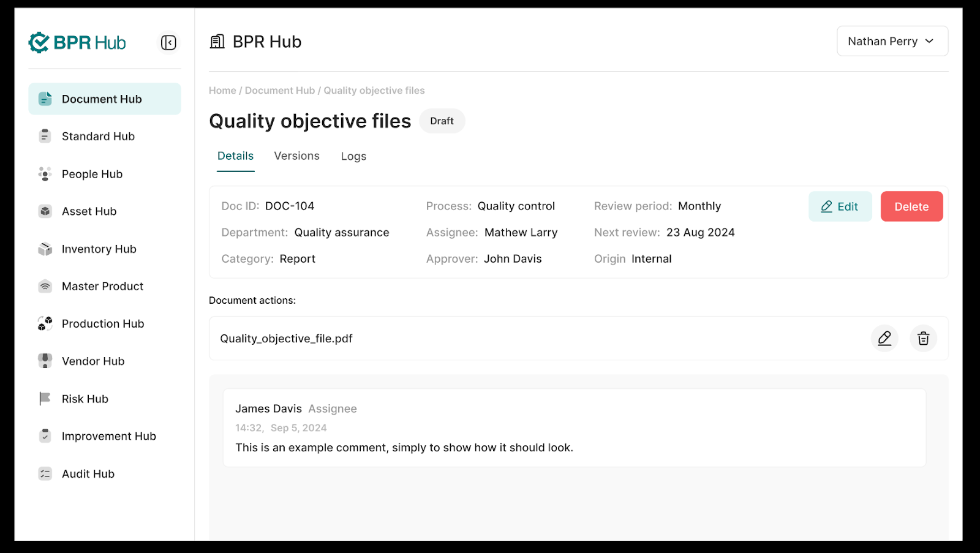Click the DOC-104 document ID value
The width and height of the screenshot is (980, 553).
tap(290, 206)
